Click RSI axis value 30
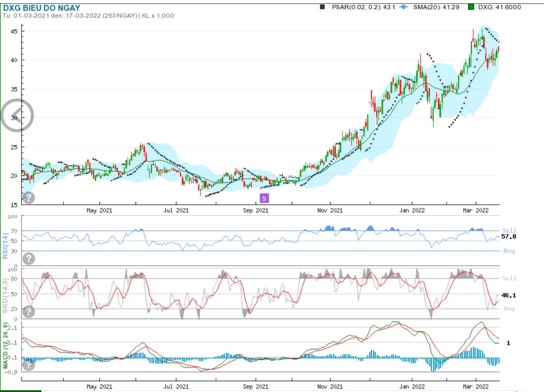544x392 pixels. point(14,251)
